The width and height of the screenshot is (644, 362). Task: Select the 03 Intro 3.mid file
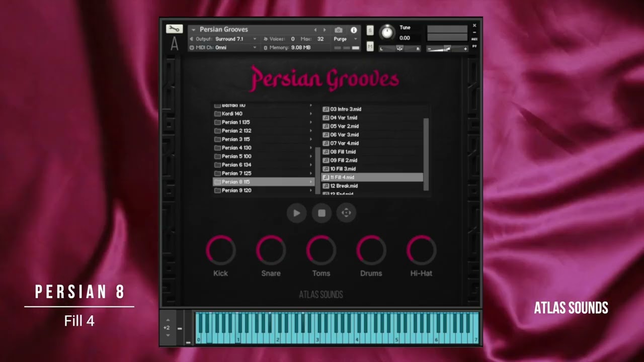click(x=372, y=109)
